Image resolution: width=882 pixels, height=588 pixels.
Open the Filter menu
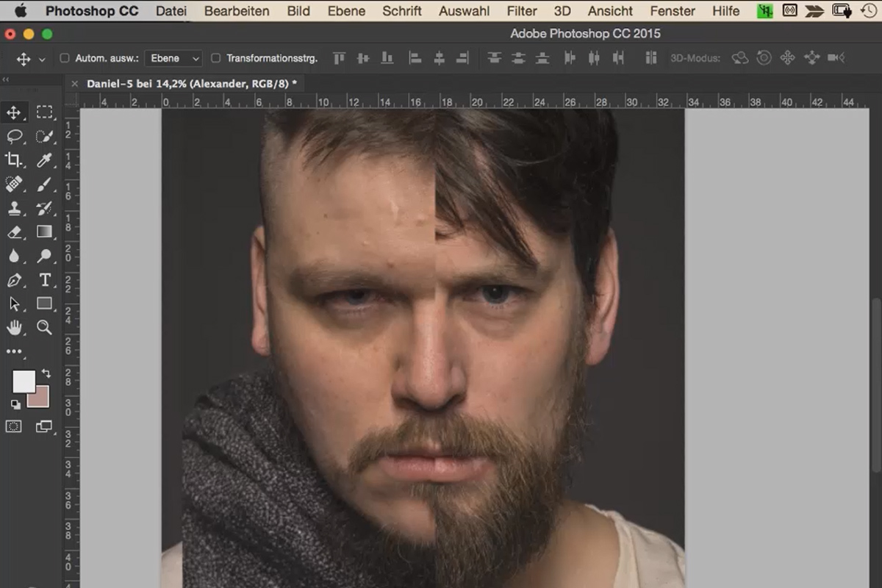(x=521, y=11)
